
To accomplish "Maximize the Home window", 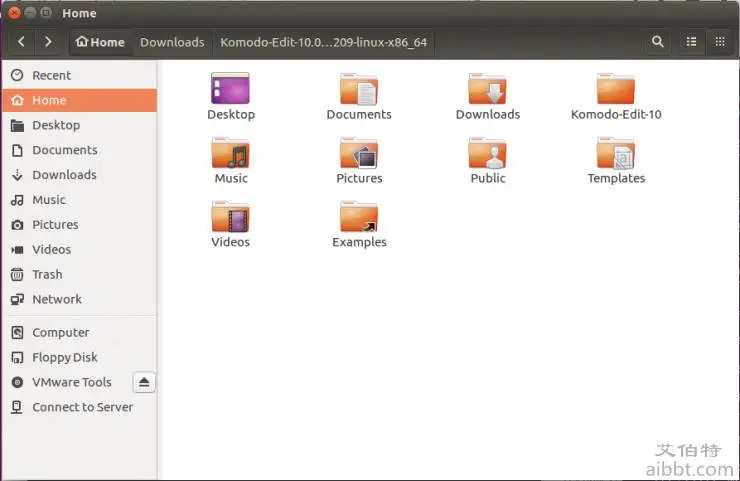I will tap(46, 13).
